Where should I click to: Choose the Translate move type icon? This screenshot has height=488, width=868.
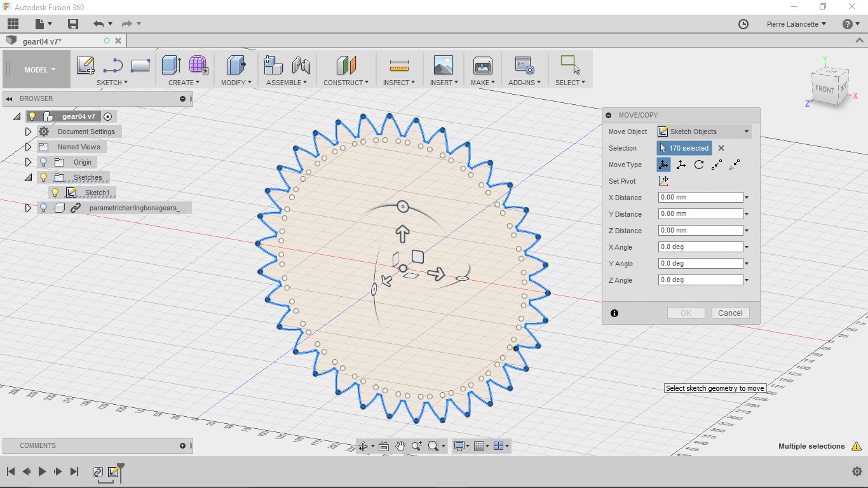(x=681, y=165)
